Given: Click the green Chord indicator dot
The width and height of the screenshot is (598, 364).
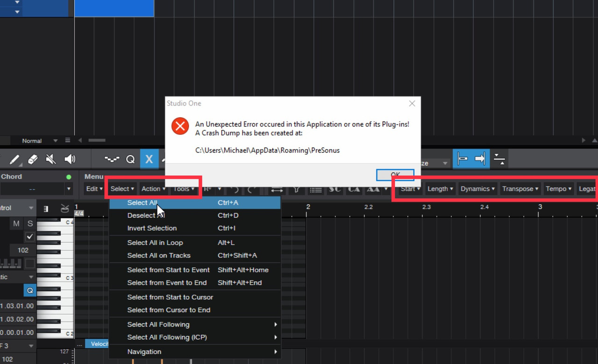Looking at the screenshot, I should point(69,177).
